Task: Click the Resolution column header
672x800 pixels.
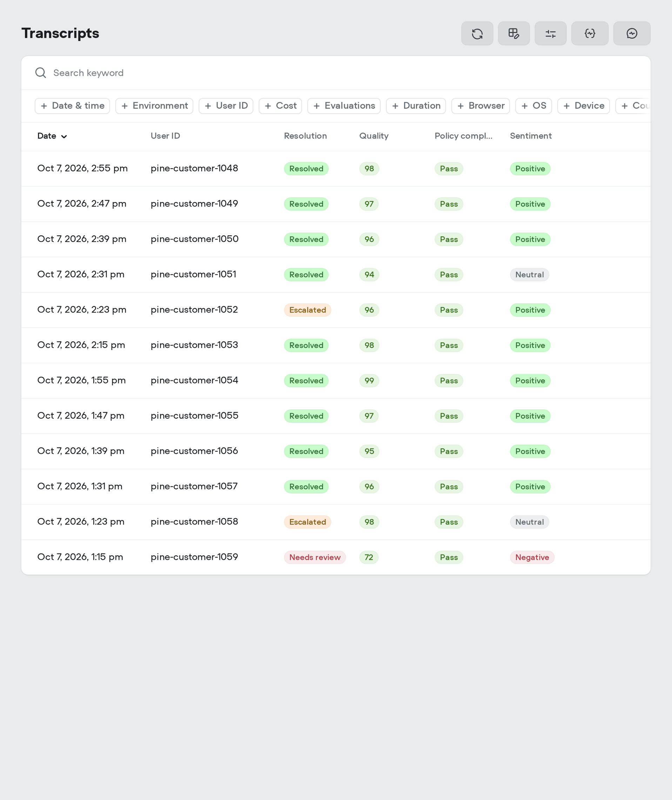Action: pos(305,136)
